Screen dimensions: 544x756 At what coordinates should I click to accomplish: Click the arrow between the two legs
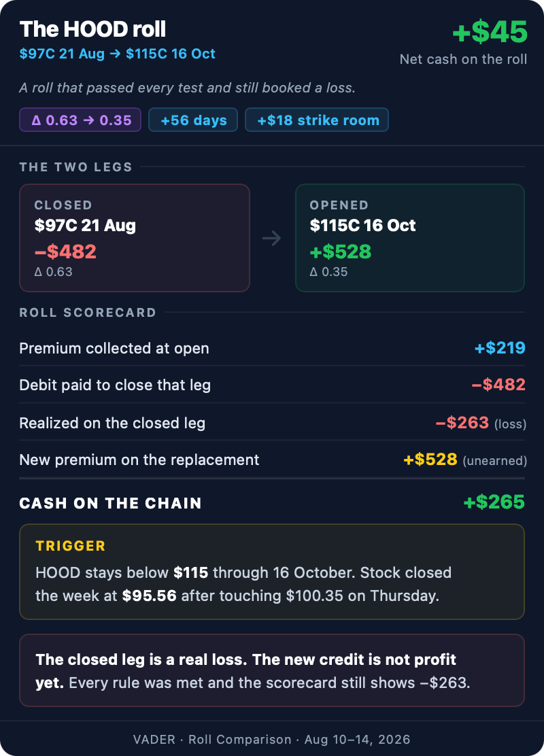[271, 238]
